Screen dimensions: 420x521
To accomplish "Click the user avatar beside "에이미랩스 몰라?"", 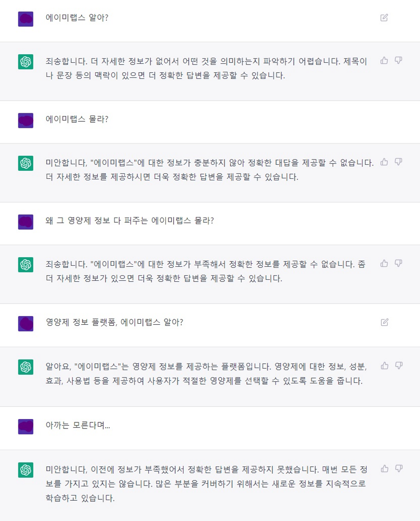I will click(x=25, y=120).
